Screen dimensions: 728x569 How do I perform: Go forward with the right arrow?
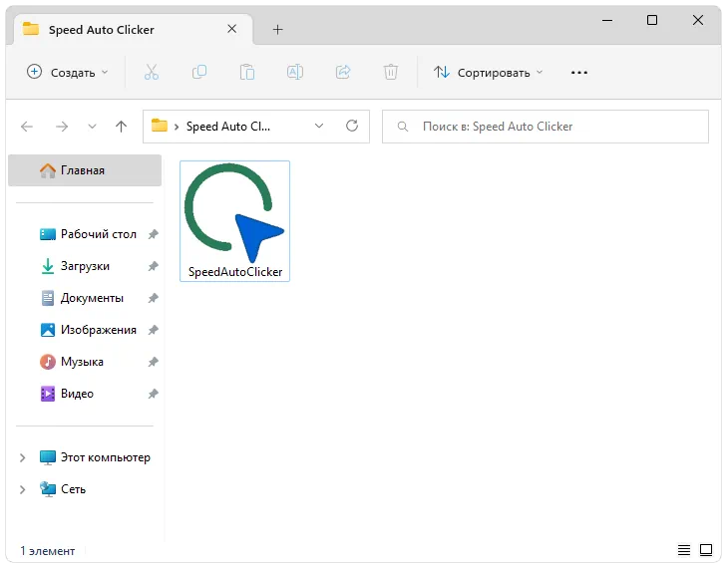[62, 127]
